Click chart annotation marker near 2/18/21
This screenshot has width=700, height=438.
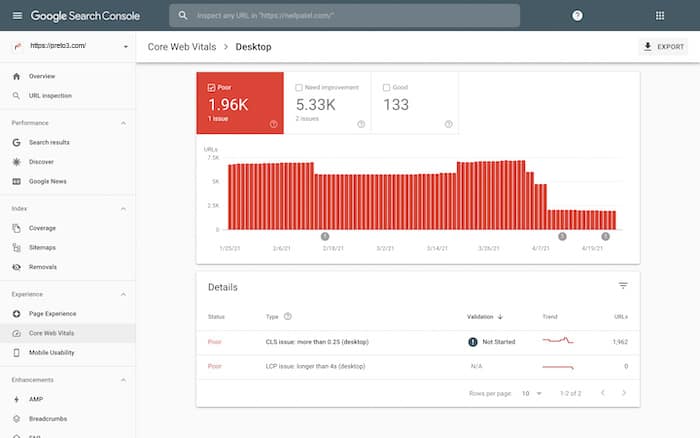click(x=325, y=236)
